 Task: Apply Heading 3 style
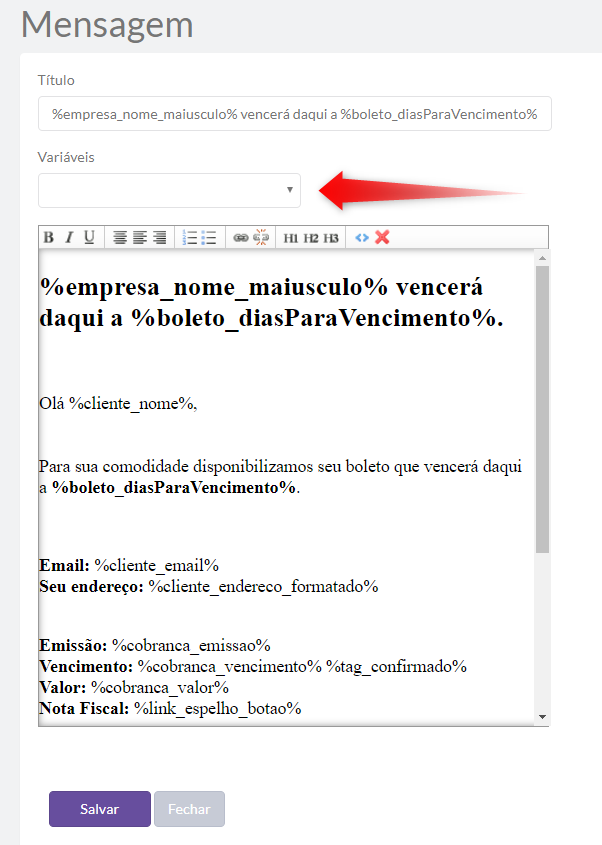tap(331, 238)
